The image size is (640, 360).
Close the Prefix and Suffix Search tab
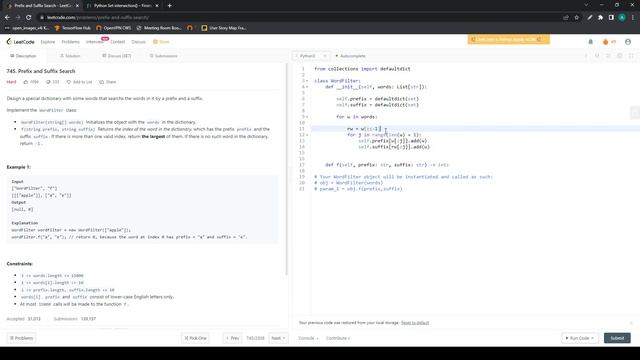[x=77, y=6]
